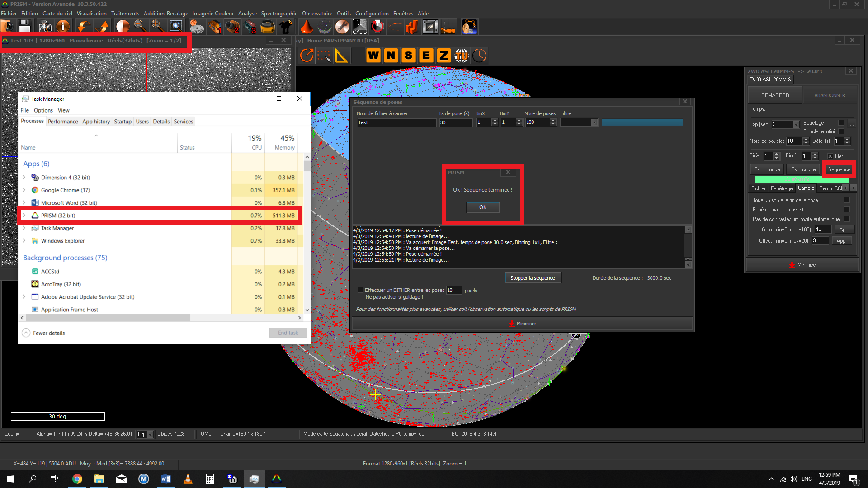Enable the Bouclage infini checkbox
Image resolution: width=868 pixels, height=488 pixels.
click(x=841, y=131)
